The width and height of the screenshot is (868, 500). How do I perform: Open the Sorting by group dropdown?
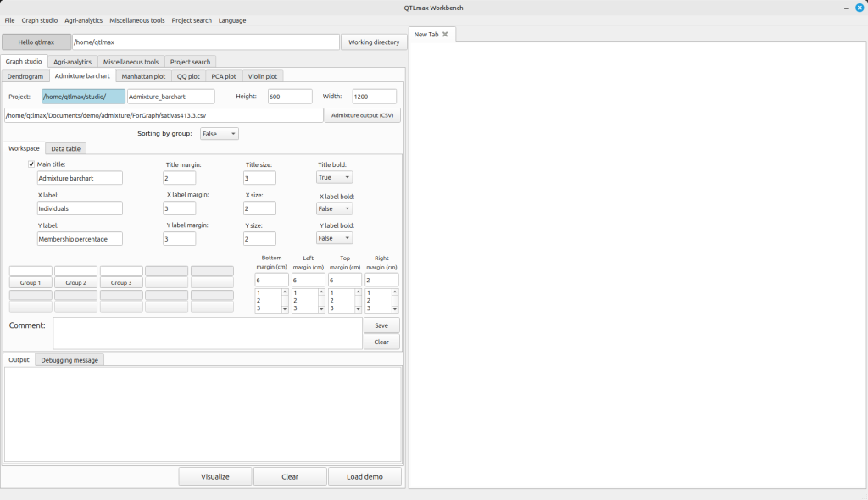[220, 134]
